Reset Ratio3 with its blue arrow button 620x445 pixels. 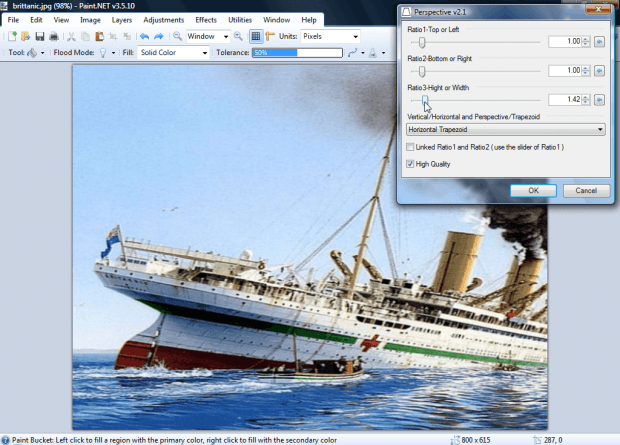599,99
